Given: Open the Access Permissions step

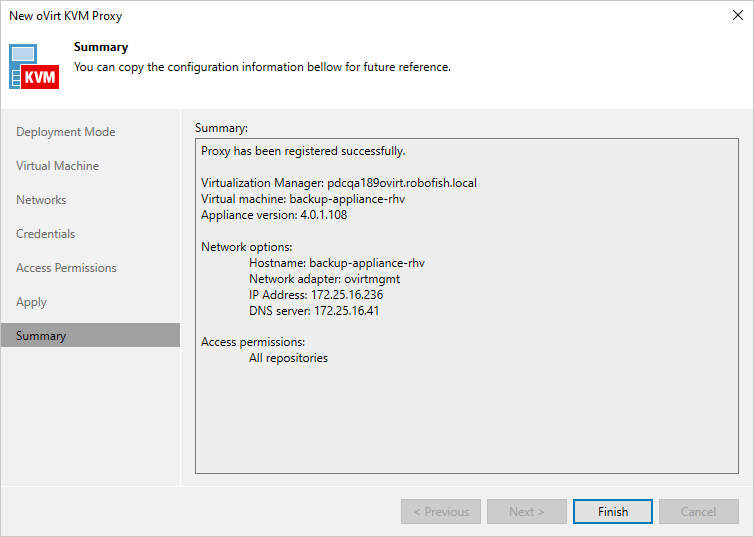Looking at the screenshot, I should (x=67, y=268).
